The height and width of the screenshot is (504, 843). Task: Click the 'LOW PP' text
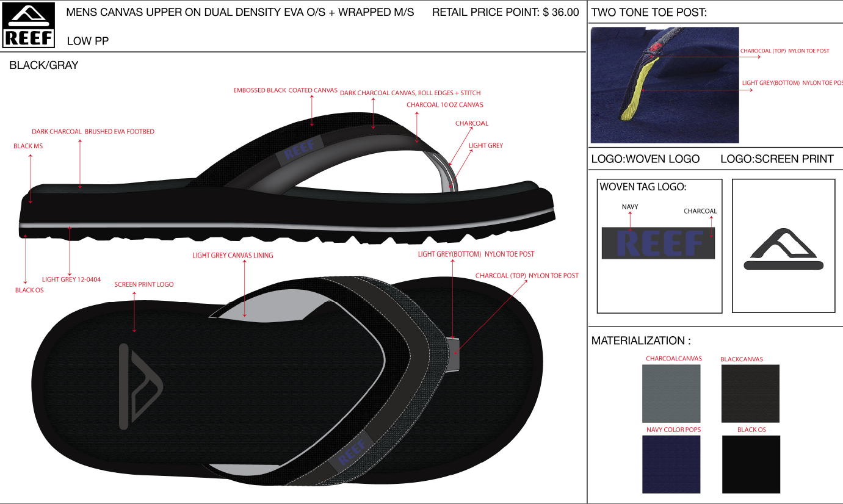click(x=88, y=41)
